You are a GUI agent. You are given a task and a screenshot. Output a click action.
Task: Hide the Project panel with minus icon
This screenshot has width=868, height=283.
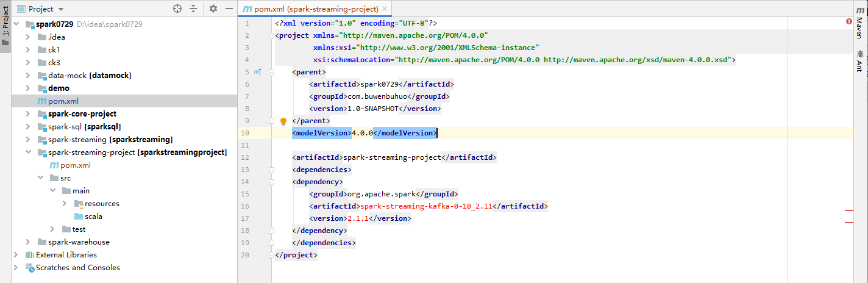click(229, 9)
